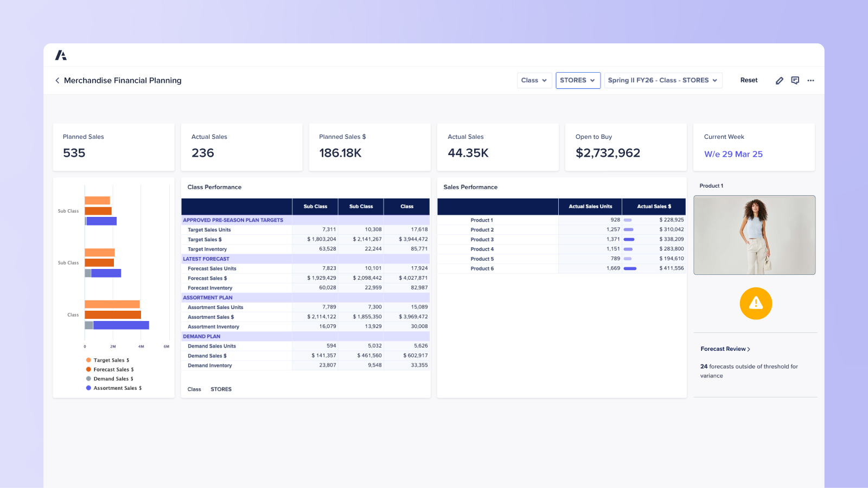Viewport: 868px width, 488px height.
Task: Select the Class tab below the performance table
Action: pos(194,389)
